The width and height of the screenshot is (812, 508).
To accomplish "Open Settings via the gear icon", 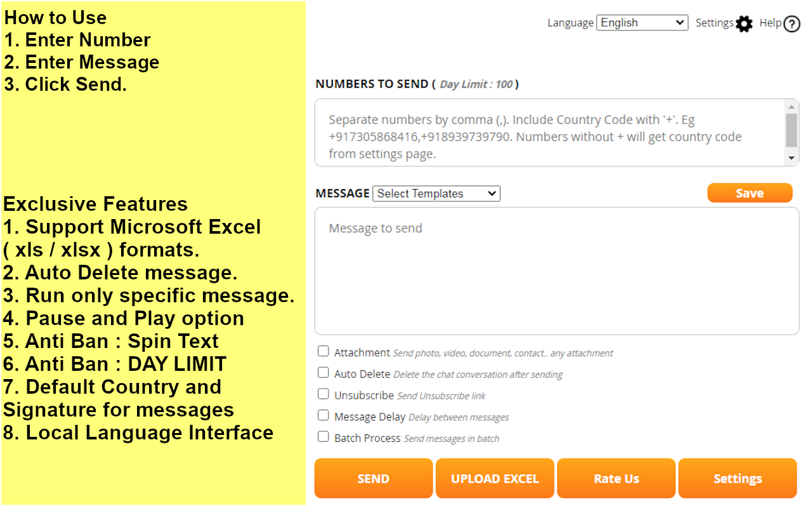I will 744,24.
